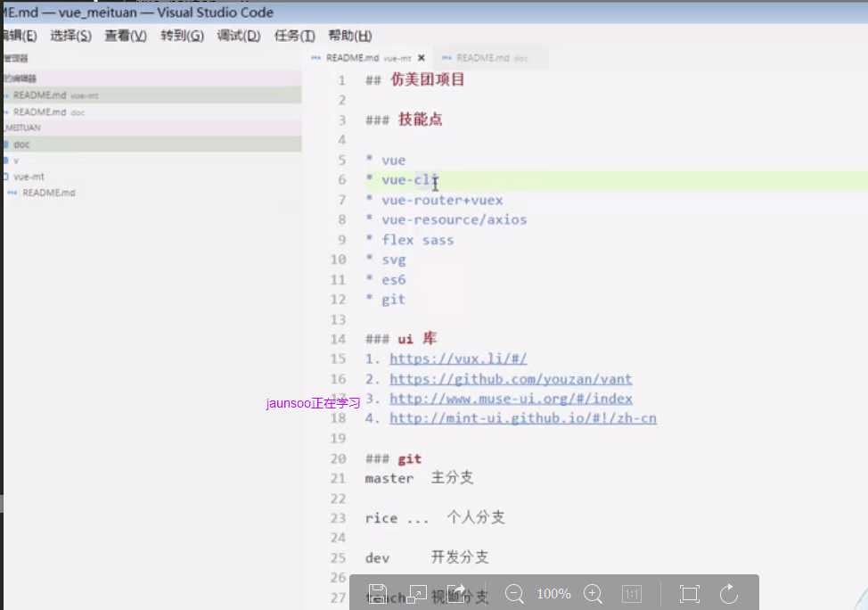This screenshot has height=610, width=868.
Task: Expand the doc folder in explorer
Action: click(x=152, y=144)
